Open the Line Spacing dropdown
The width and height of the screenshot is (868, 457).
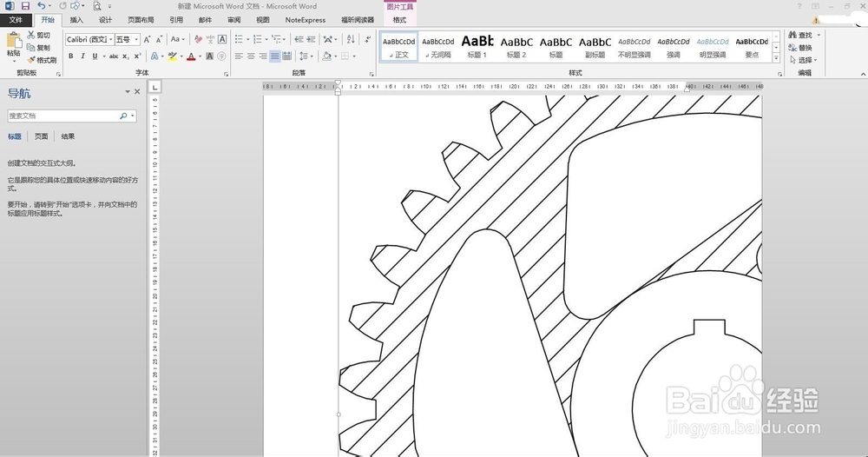pyautogui.click(x=306, y=56)
